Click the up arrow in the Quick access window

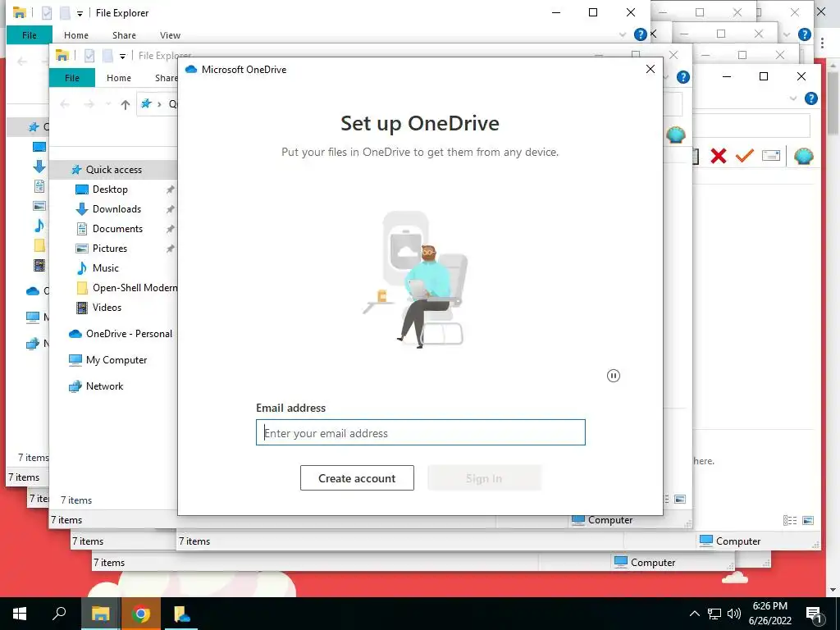[125, 104]
